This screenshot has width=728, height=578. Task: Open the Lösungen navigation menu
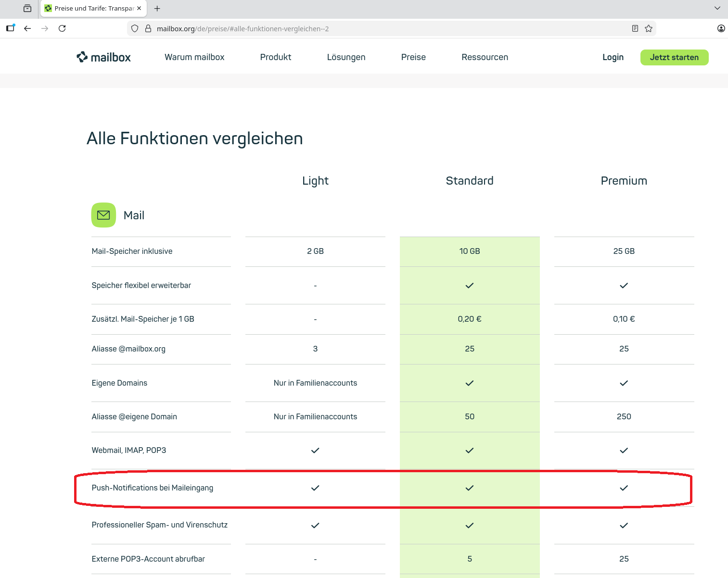346,57
